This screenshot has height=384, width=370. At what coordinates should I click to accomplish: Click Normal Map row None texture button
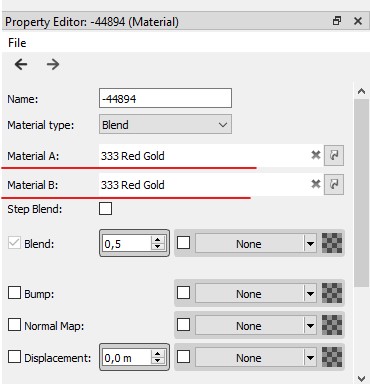(249, 326)
